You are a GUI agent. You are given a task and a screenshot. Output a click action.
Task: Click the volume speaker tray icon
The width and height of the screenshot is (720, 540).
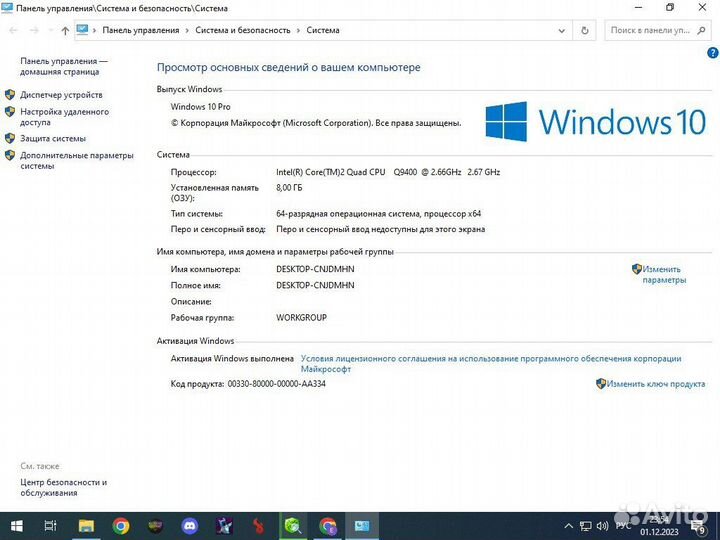pos(602,526)
